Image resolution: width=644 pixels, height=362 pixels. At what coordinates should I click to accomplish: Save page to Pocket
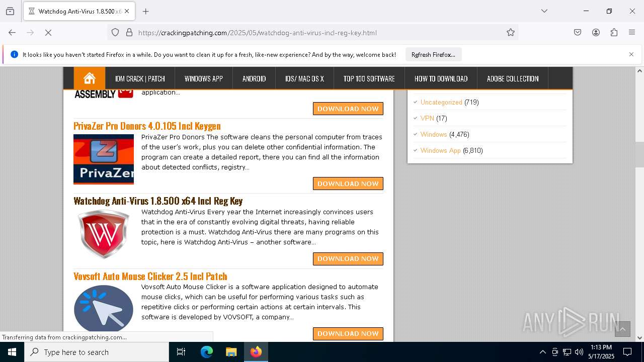click(x=578, y=33)
